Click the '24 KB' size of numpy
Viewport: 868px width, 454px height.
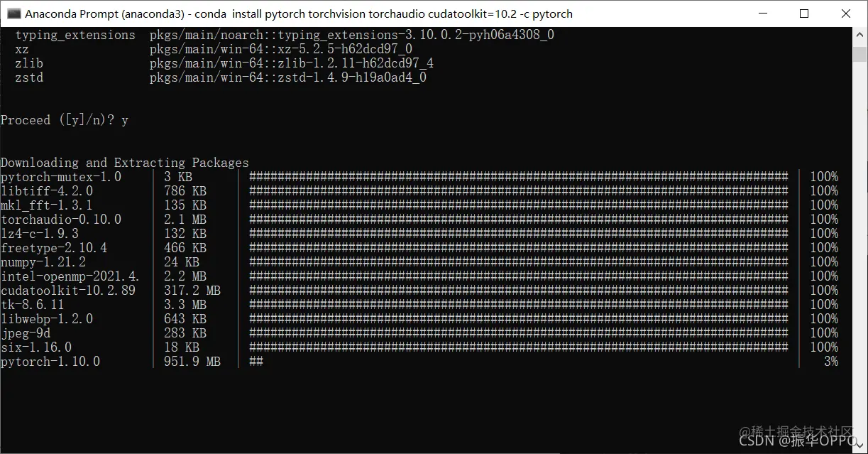(182, 262)
